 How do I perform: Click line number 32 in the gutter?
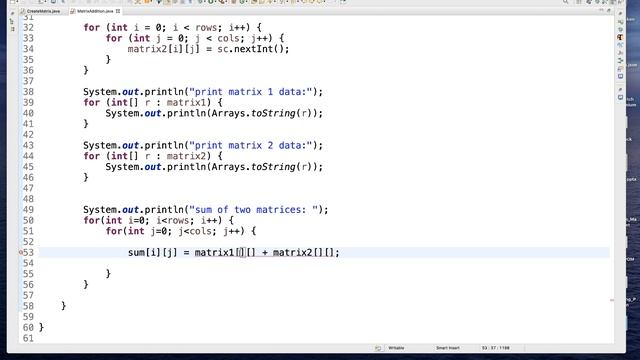coord(28,27)
